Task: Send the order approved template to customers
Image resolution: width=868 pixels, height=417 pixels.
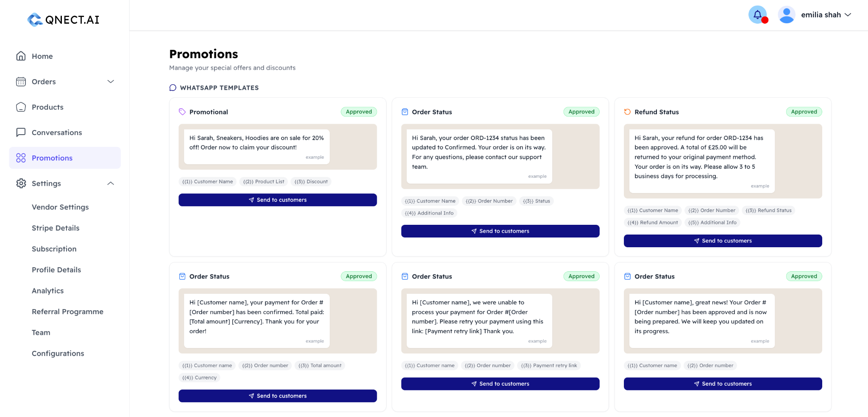Action: point(723,384)
